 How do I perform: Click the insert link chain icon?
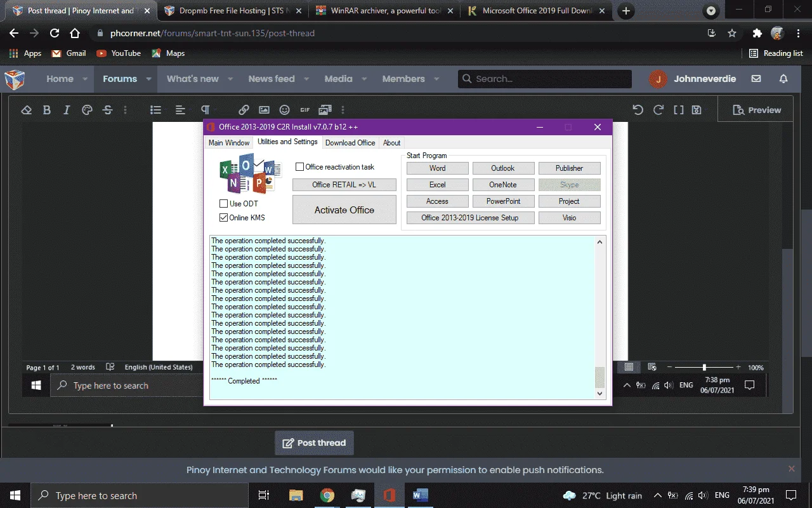[244, 110]
